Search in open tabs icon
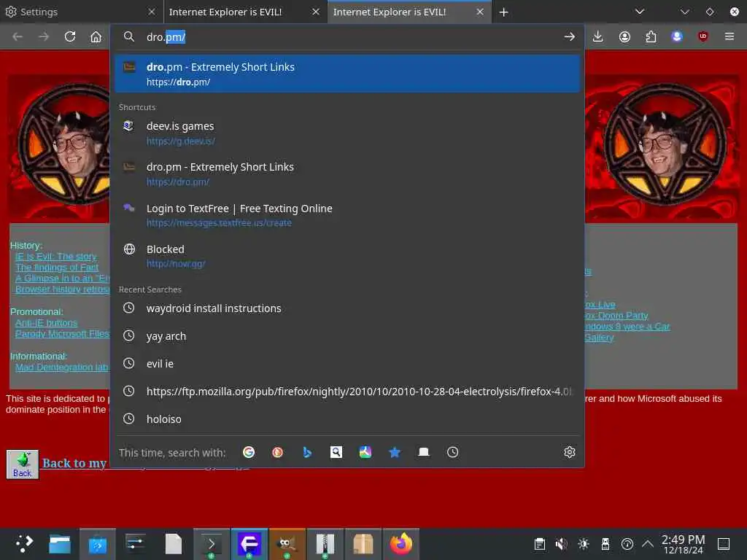747x560 pixels. coord(424,452)
